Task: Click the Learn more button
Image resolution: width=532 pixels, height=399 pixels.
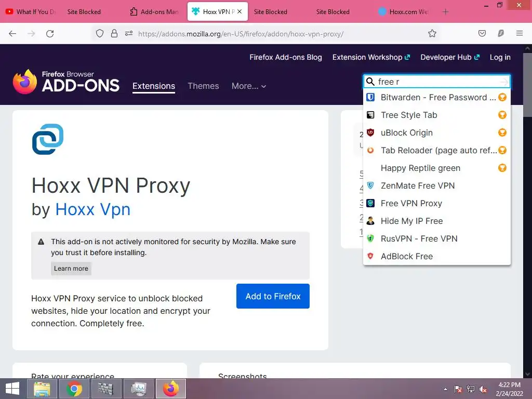Action: click(x=71, y=269)
